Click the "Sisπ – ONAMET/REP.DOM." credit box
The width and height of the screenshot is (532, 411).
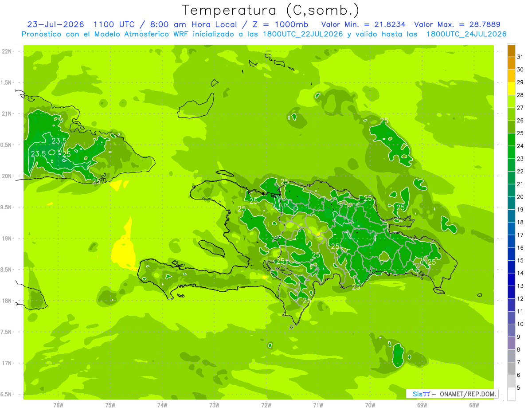(x=452, y=394)
